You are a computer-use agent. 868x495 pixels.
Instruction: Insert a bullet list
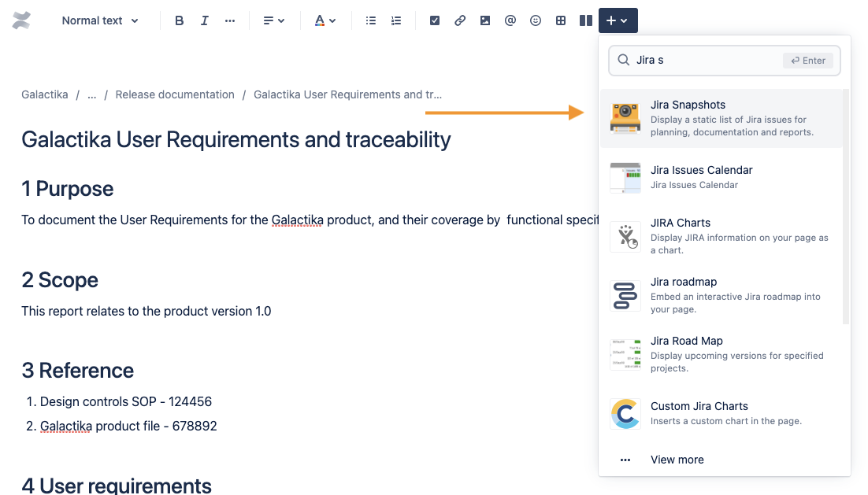pos(371,20)
